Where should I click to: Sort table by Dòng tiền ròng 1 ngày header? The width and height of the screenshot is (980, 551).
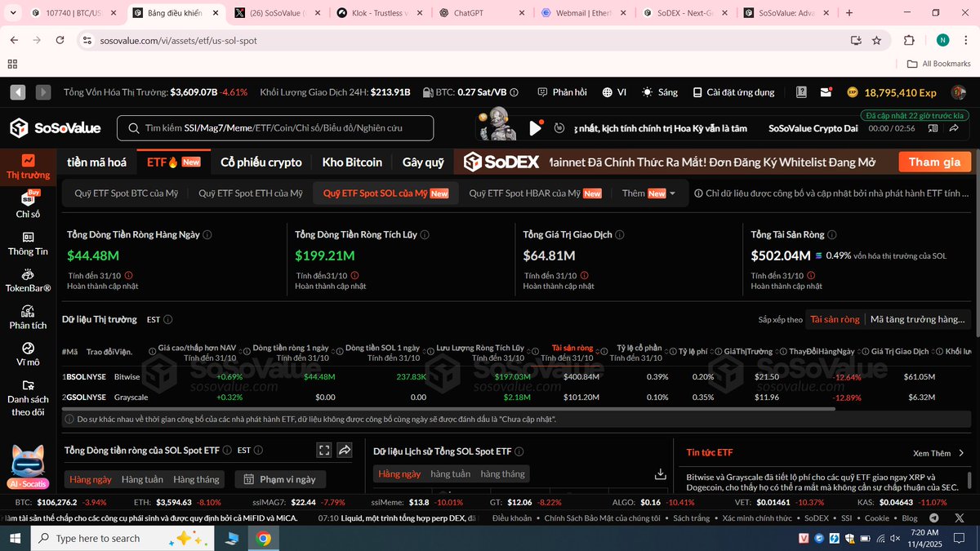click(291, 349)
